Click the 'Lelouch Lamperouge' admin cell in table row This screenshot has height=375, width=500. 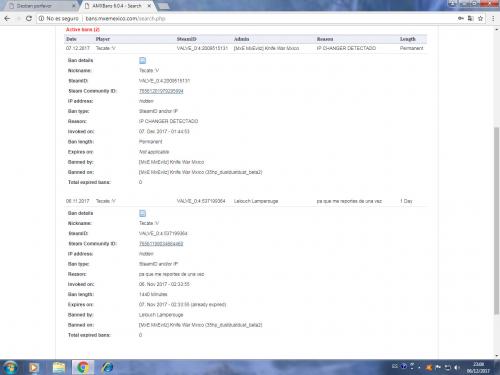(x=256, y=201)
